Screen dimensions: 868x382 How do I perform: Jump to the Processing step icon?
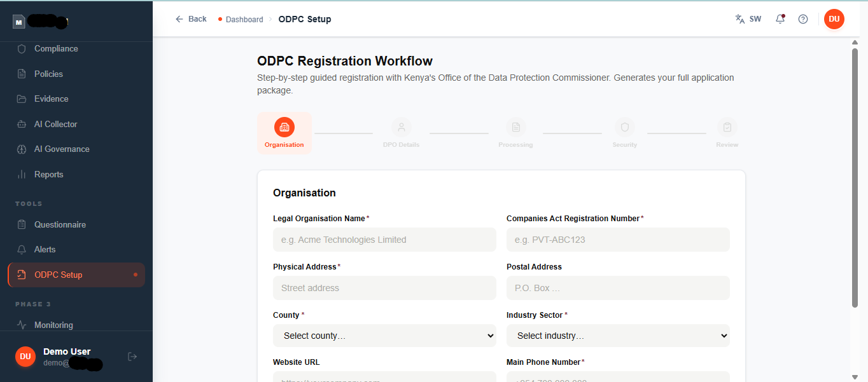click(x=515, y=128)
